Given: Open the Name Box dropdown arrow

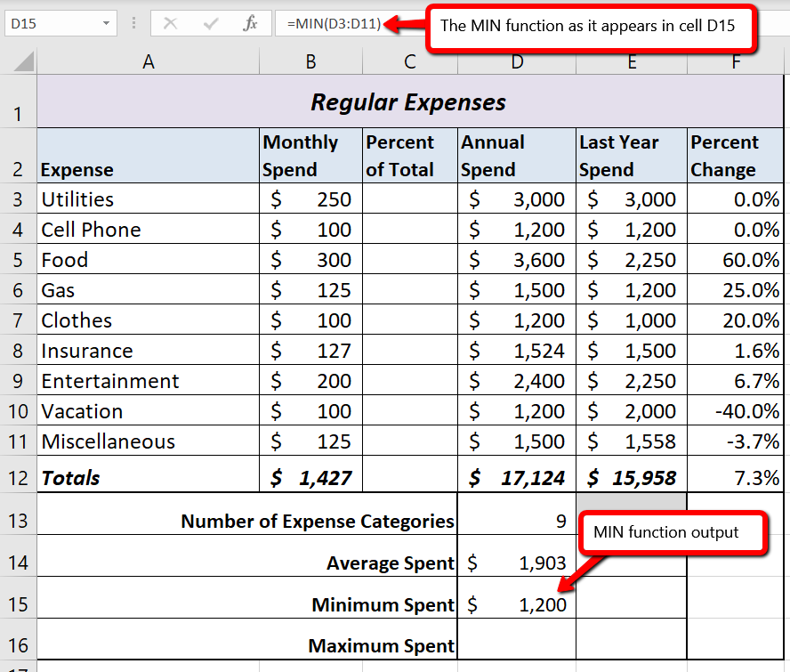Looking at the screenshot, I should pyautogui.click(x=107, y=24).
